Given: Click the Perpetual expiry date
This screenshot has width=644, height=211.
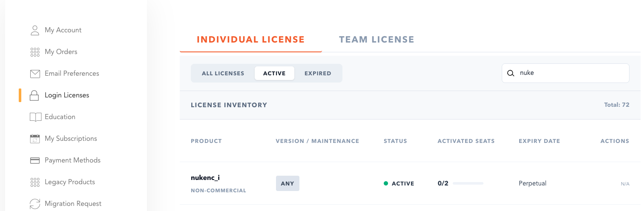Looking at the screenshot, I should pyautogui.click(x=532, y=183).
